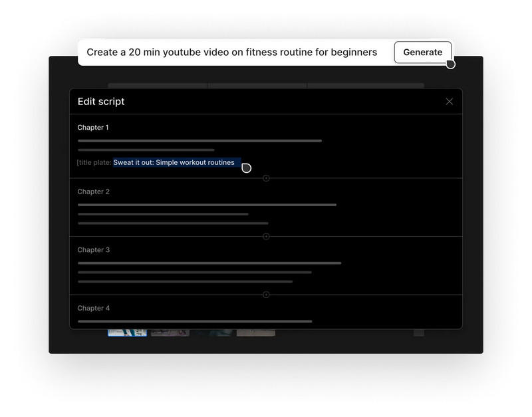Click the script line under Chapter 4
The height and width of the screenshot is (417, 532).
[195, 321]
